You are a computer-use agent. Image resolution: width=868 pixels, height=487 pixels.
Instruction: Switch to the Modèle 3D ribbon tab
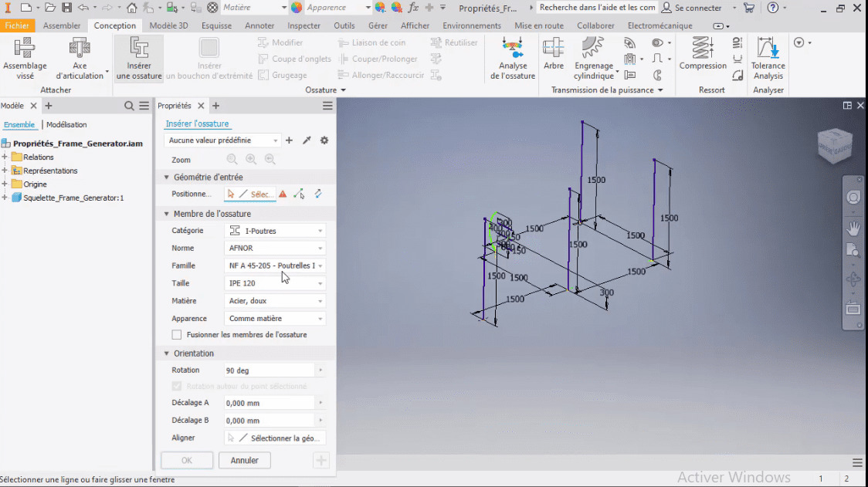coord(167,25)
